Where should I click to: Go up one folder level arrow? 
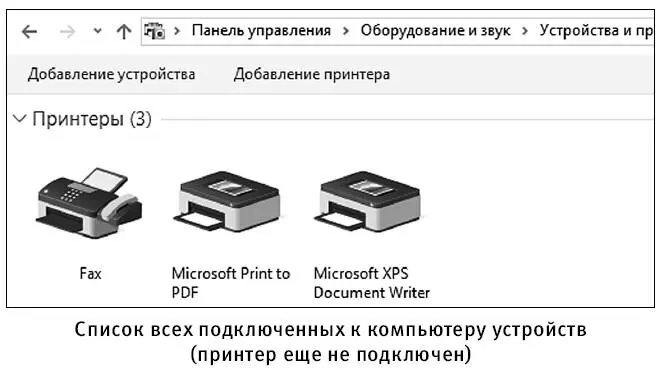tap(124, 32)
